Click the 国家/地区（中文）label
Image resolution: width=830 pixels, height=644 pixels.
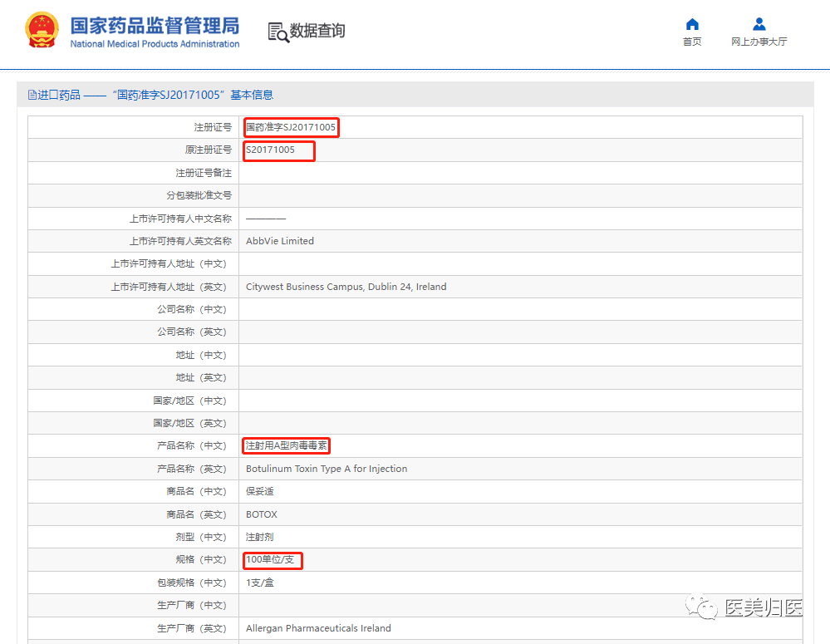[189, 401]
